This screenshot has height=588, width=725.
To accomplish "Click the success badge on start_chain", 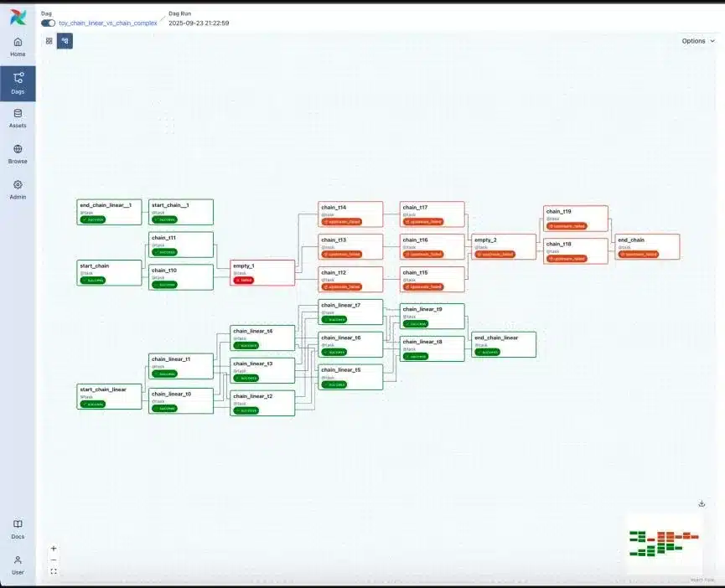I will pos(93,280).
